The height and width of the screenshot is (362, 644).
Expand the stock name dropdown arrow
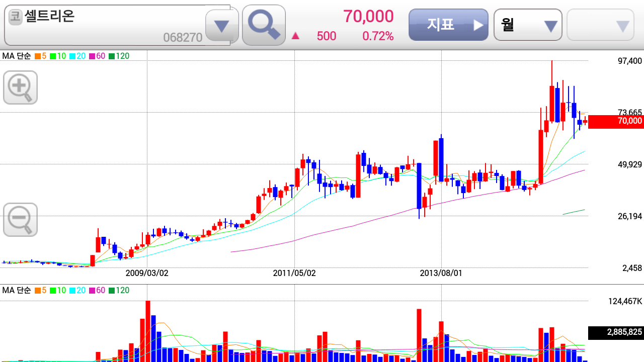pos(222,25)
